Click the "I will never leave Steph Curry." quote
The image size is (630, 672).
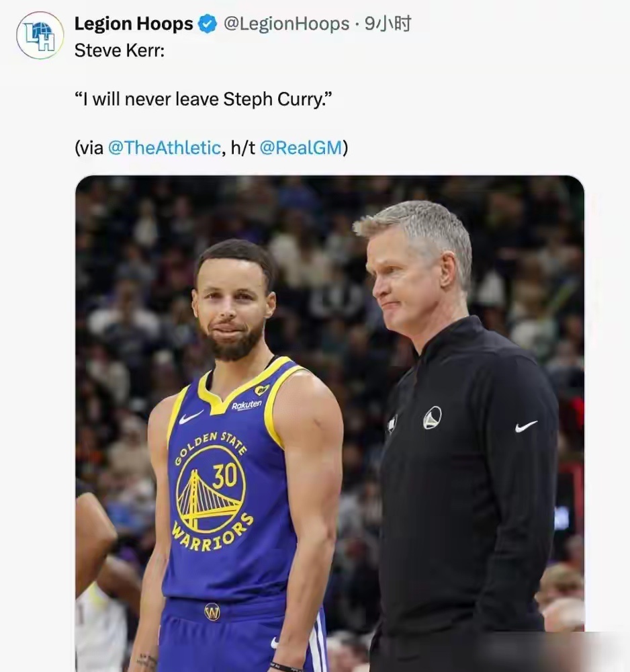pyautogui.click(x=204, y=99)
